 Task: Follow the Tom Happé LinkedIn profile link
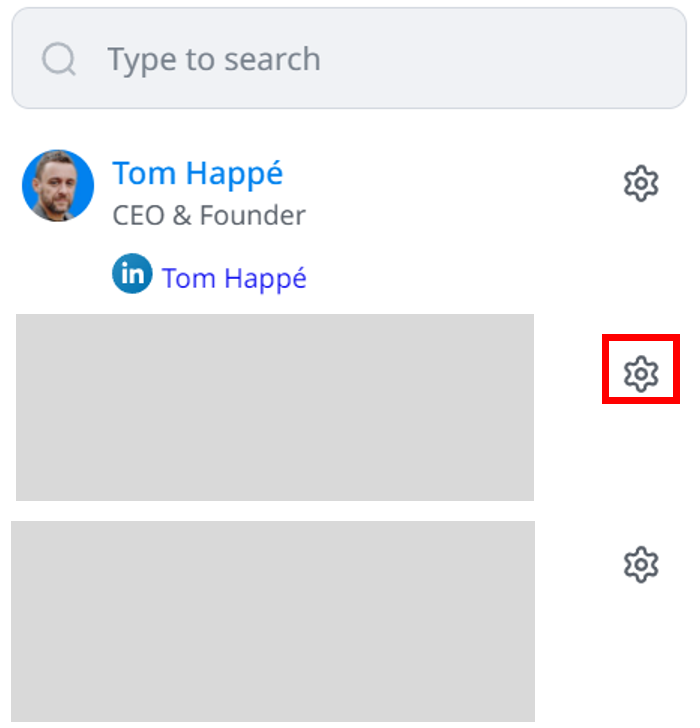tap(234, 278)
